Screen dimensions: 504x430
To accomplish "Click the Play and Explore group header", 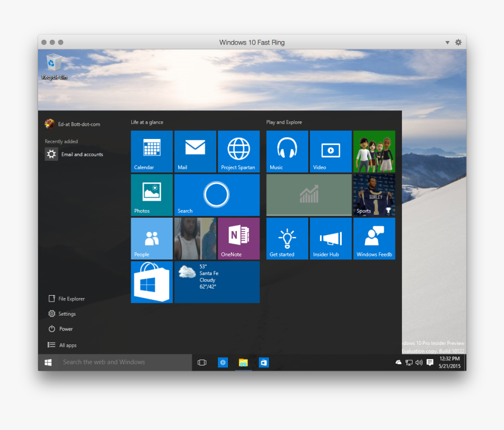I will pos(284,122).
